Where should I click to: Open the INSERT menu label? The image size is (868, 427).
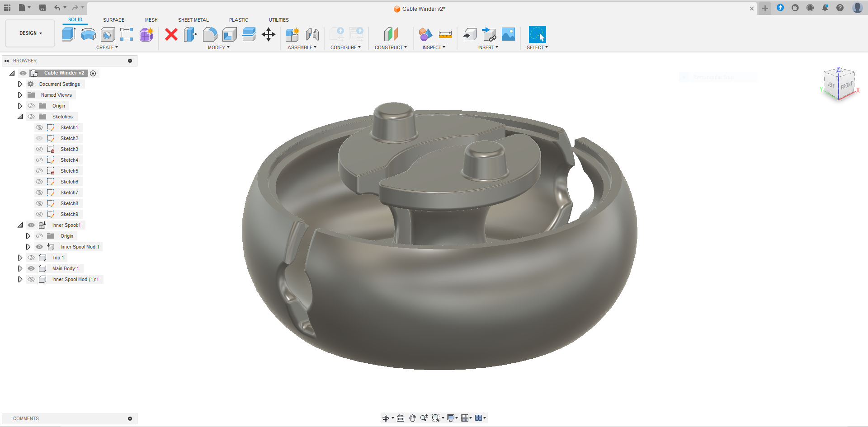click(x=488, y=47)
